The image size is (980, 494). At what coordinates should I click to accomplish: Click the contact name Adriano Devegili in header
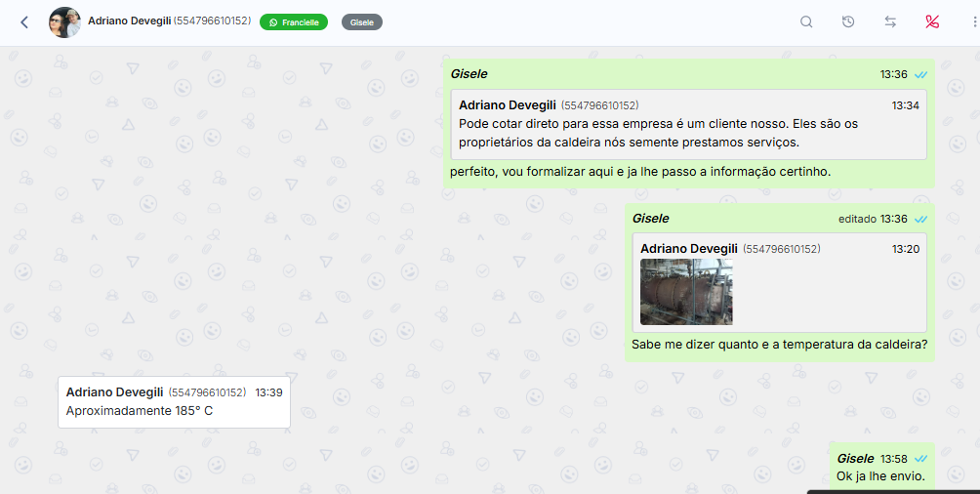[129, 21]
